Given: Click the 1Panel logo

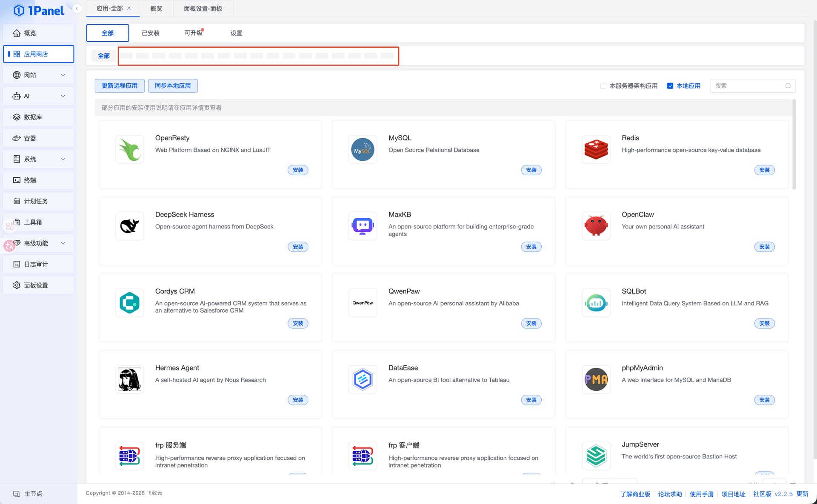Looking at the screenshot, I should pyautogui.click(x=38, y=10).
